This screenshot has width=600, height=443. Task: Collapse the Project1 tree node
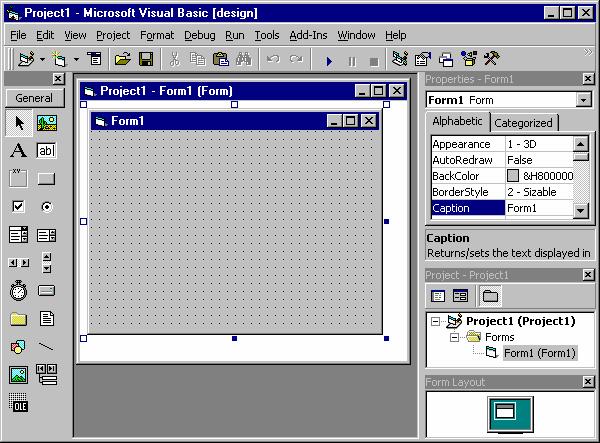click(x=435, y=321)
